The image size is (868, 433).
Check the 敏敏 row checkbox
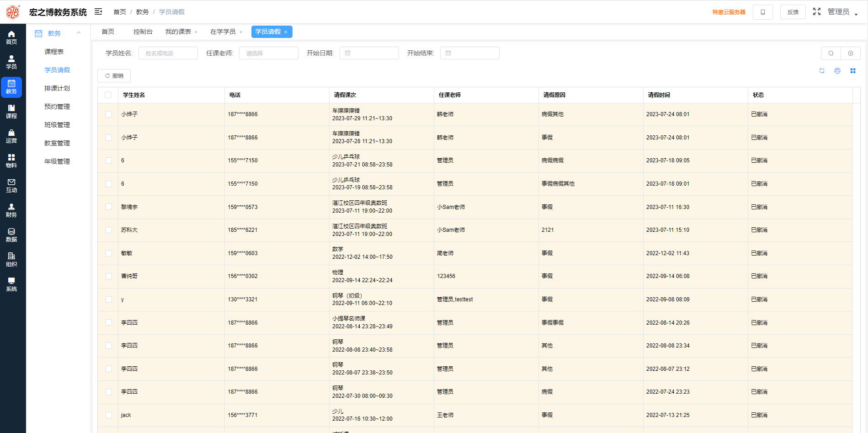[109, 253]
